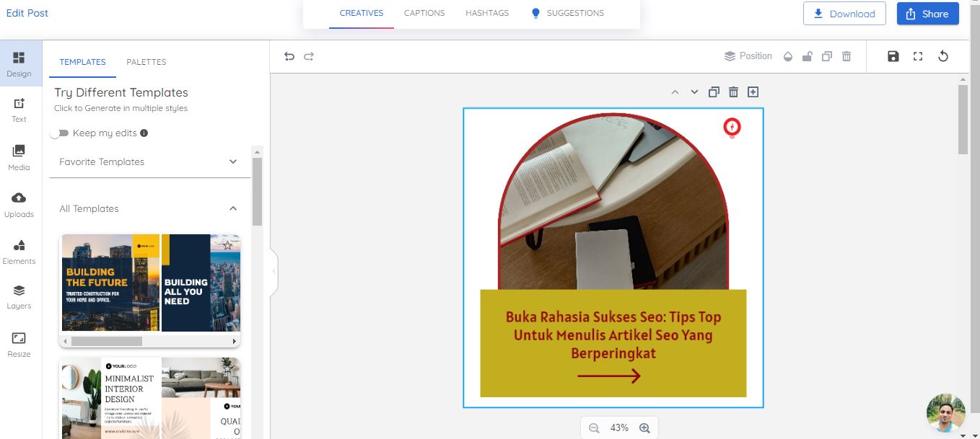Open the Text tool panel

point(19,110)
